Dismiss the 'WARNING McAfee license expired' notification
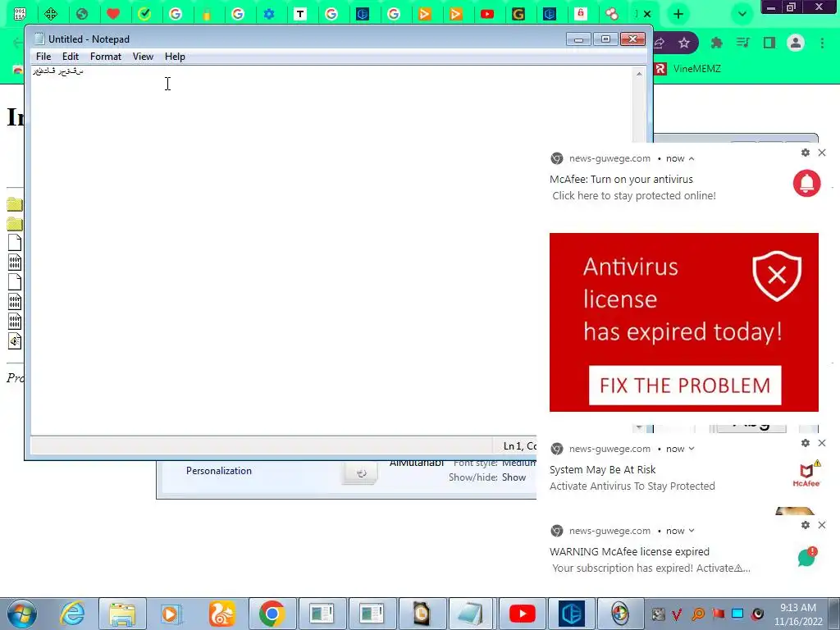 (822, 525)
